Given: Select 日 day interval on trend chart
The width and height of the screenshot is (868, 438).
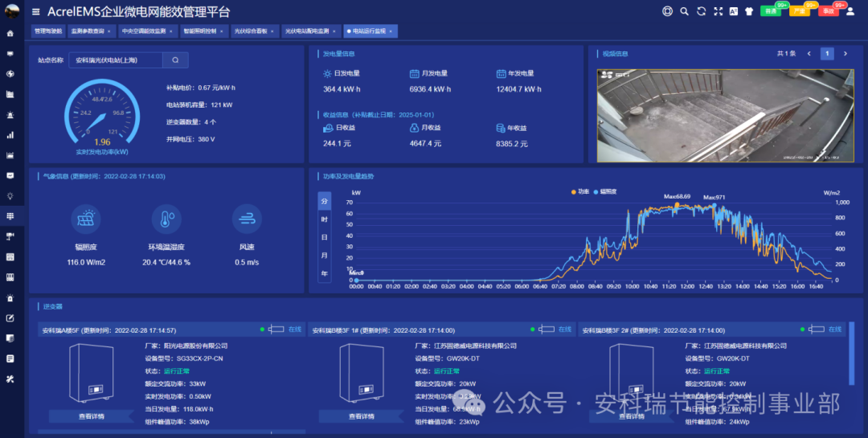Looking at the screenshot, I should [325, 237].
